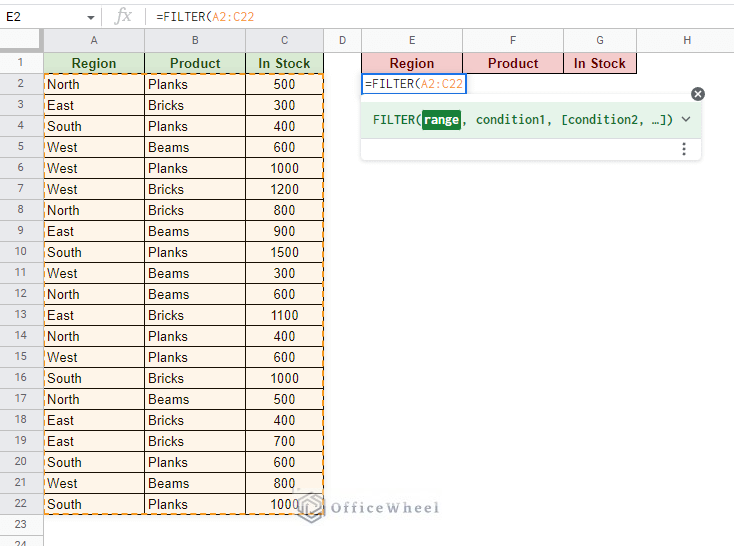Screen dimensions: 734x546
Task: Click cell B5 with Beams
Action: (195, 148)
